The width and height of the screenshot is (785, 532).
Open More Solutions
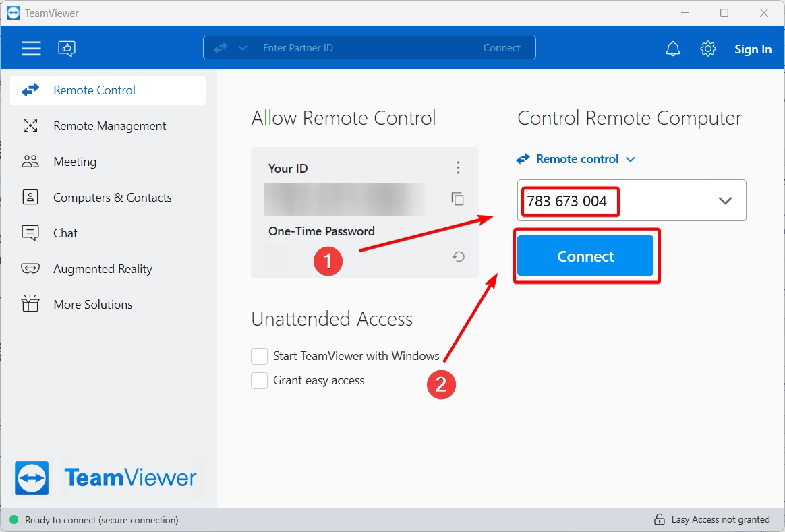tap(108, 304)
